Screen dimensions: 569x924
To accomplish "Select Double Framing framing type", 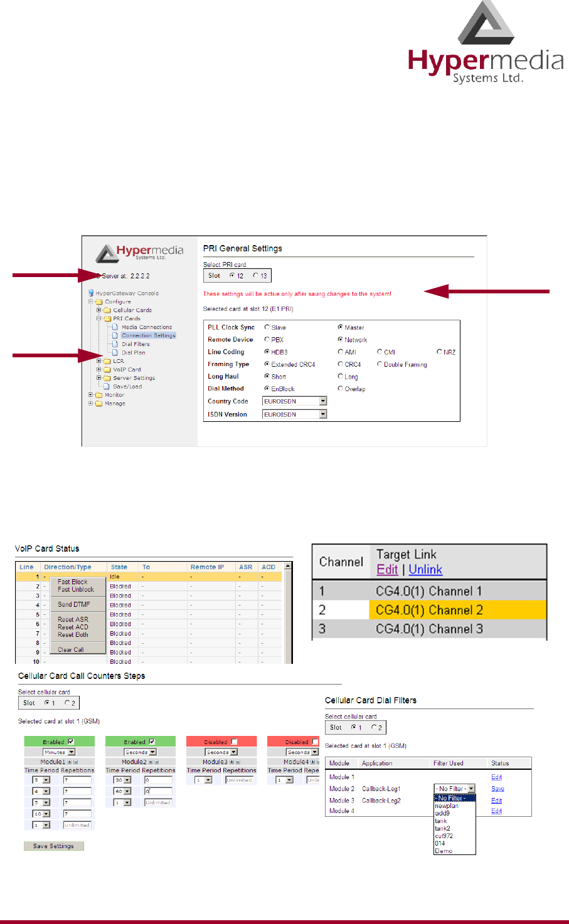I will click(x=380, y=364).
